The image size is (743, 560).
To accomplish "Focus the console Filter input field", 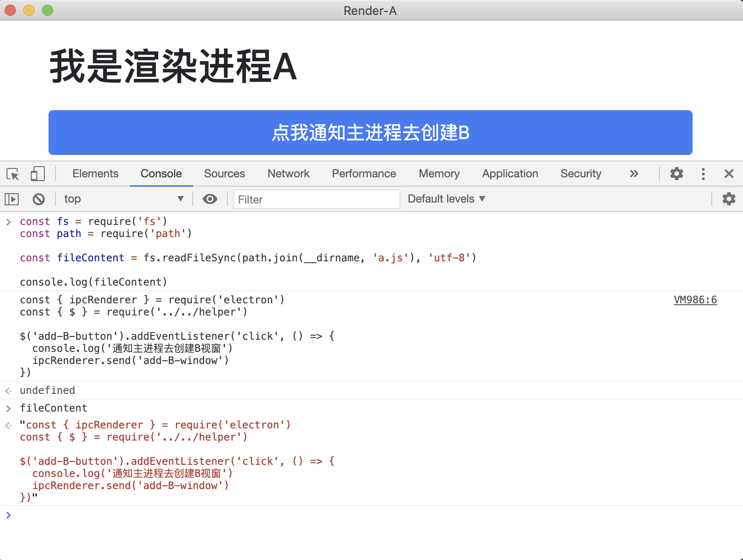I will pos(317,199).
